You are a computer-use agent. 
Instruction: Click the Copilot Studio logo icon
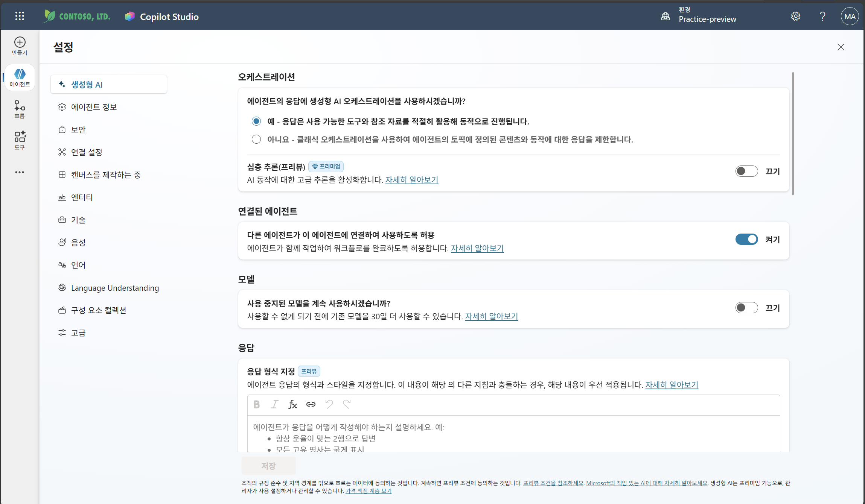click(x=130, y=16)
